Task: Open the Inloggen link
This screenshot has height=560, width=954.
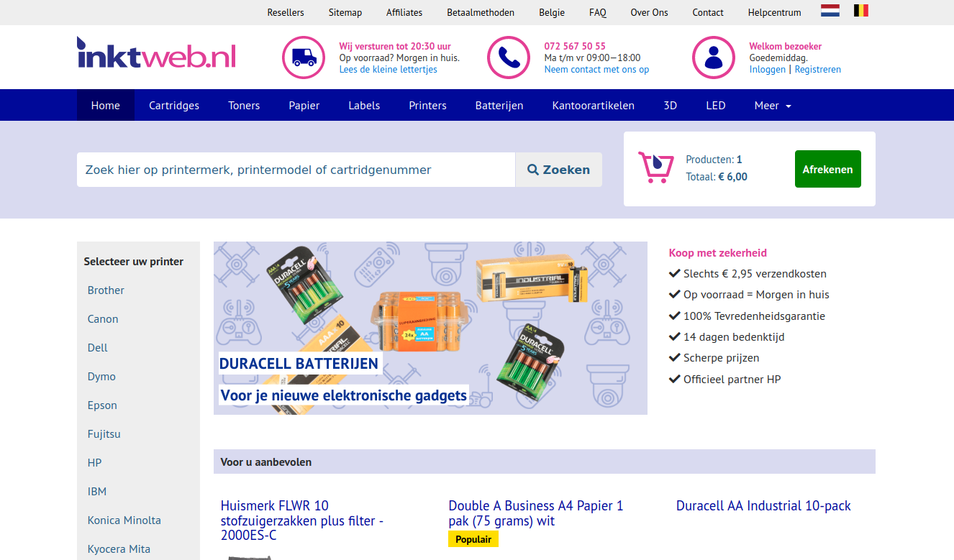Action: [x=768, y=70]
